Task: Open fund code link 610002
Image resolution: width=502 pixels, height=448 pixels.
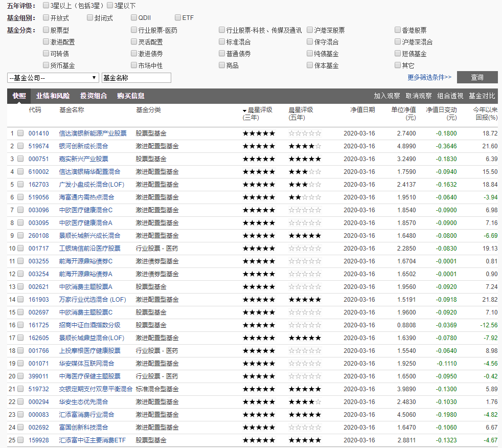Action: coord(39,172)
